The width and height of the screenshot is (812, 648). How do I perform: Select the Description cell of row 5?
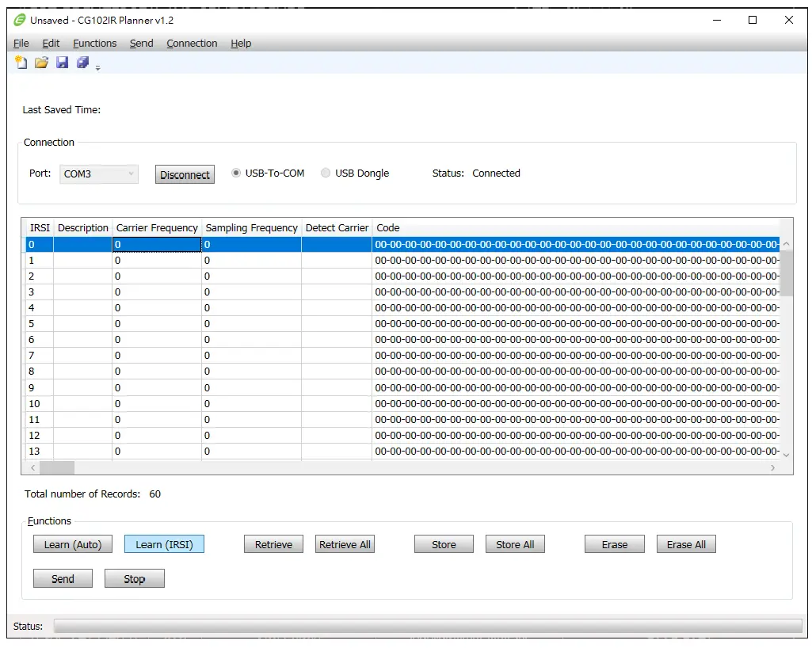82,324
